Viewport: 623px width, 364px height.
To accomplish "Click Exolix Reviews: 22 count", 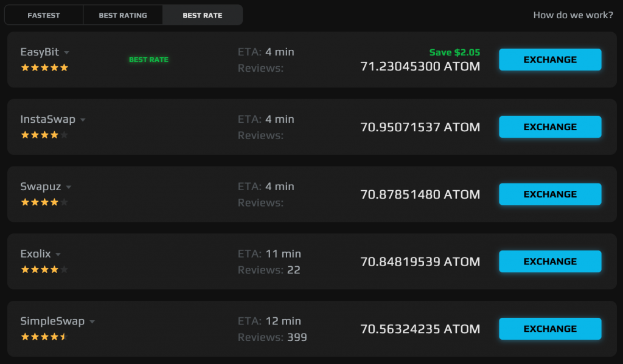I will 269,270.
